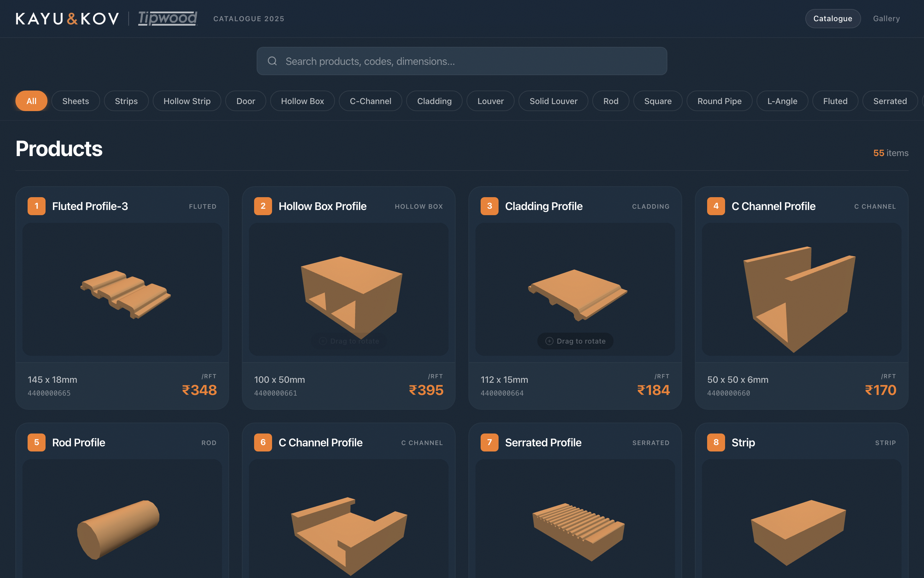Click the 145 x 18mm dimension text
The width and height of the screenshot is (924, 578).
[52, 380]
